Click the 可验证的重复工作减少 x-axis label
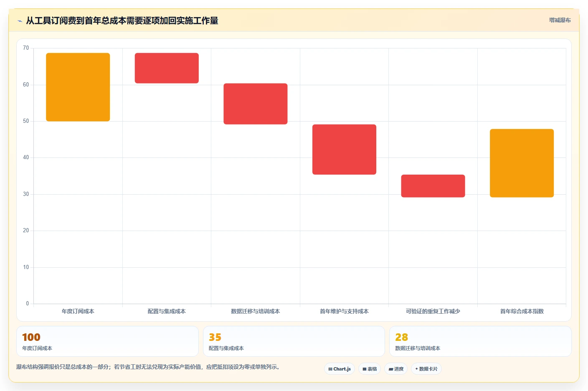 click(x=433, y=311)
